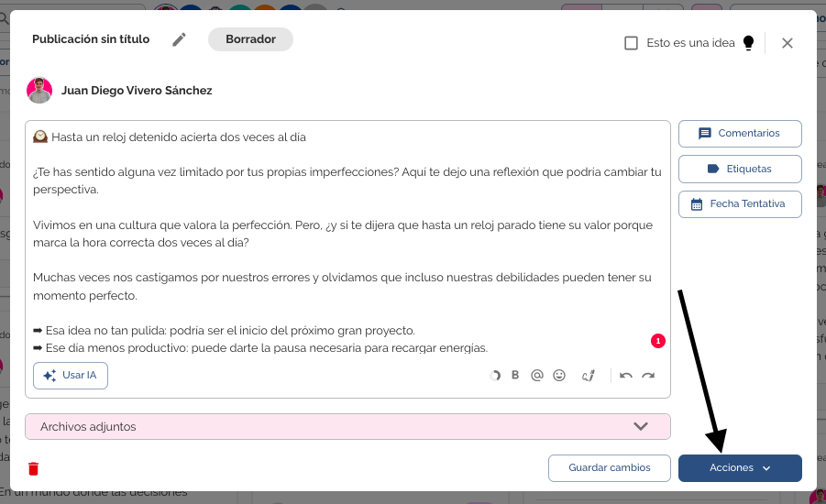Click Guardar cambios
Screen dimensions: 826x504
(610, 468)
